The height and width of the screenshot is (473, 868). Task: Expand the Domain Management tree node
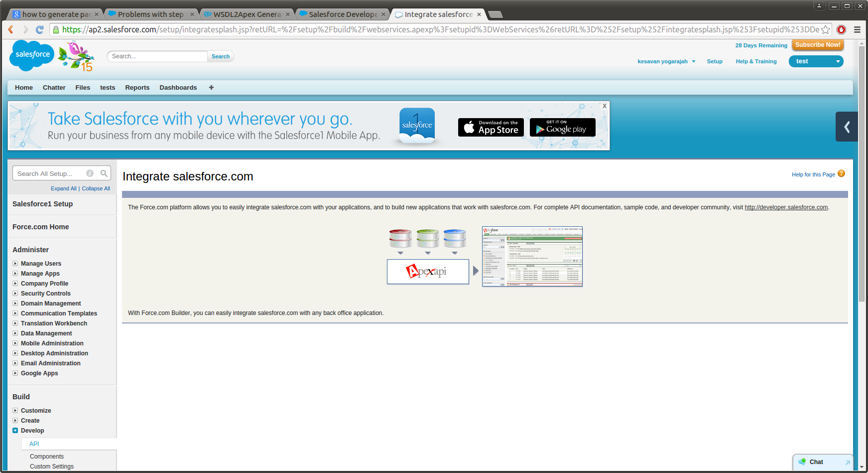coord(15,304)
